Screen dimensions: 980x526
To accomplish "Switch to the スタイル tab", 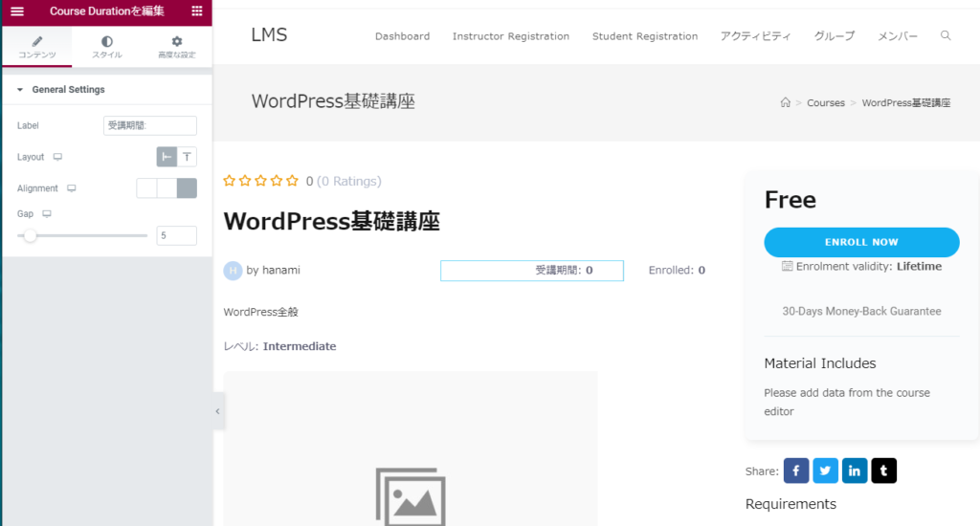I will (106, 47).
